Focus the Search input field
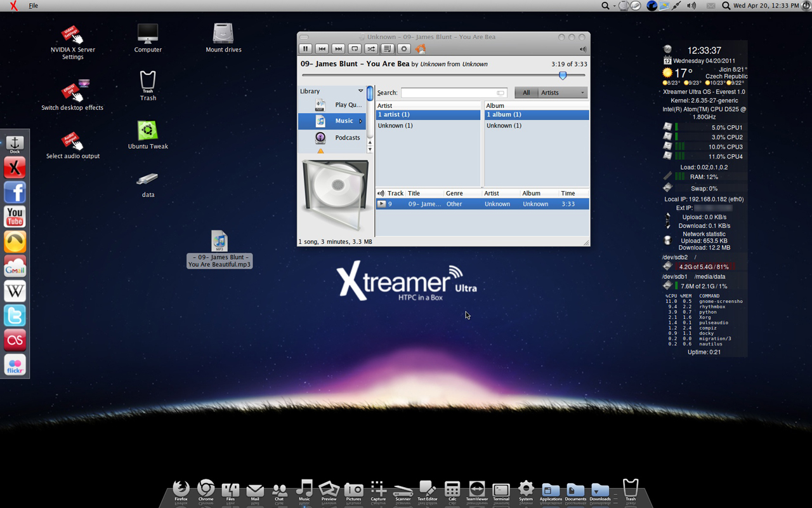812x508 pixels. (x=454, y=93)
